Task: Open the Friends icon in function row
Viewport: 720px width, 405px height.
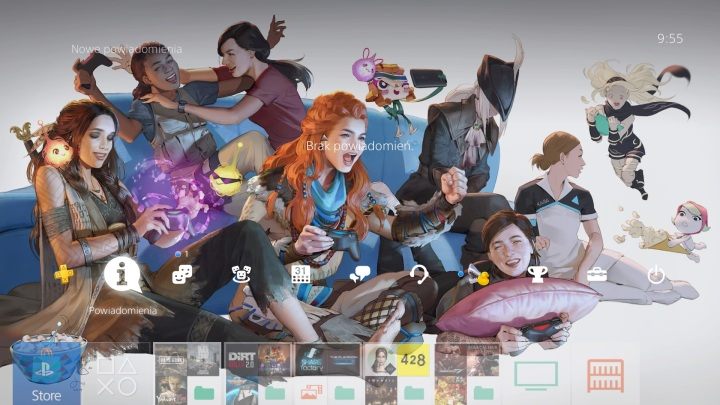Action: pos(183,274)
